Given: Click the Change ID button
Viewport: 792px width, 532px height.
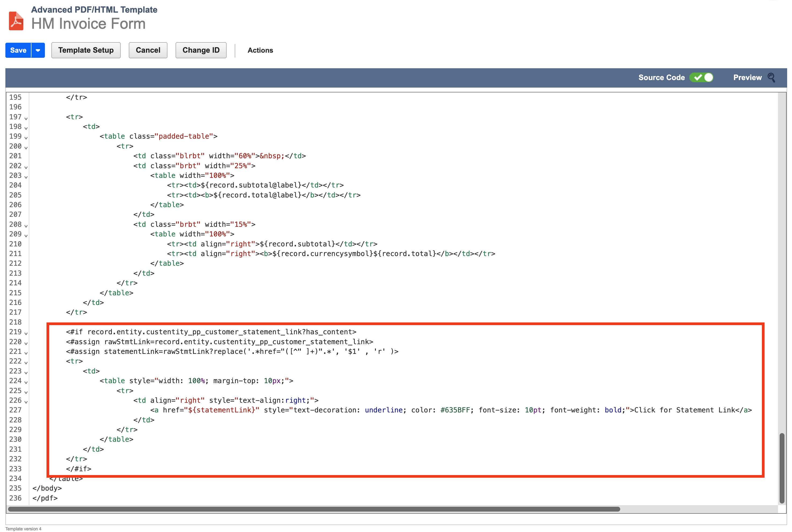Looking at the screenshot, I should 201,50.
